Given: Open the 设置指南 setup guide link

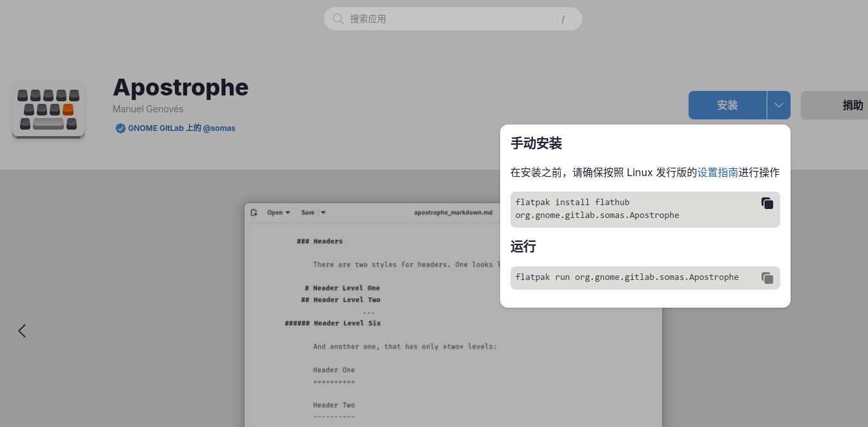Looking at the screenshot, I should [x=718, y=172].
